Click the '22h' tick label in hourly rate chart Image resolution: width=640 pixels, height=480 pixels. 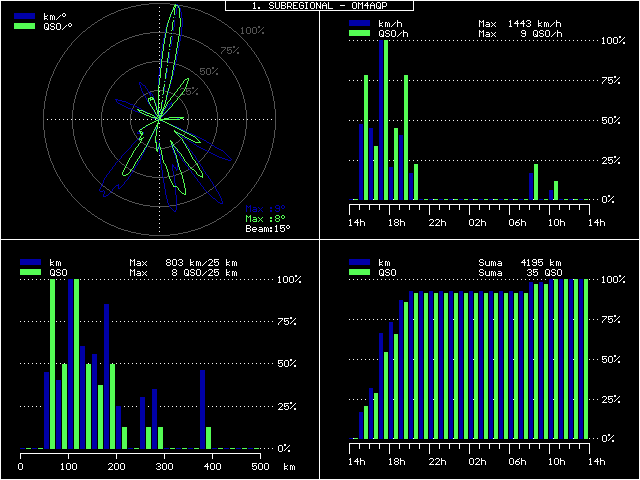(435, 221)
